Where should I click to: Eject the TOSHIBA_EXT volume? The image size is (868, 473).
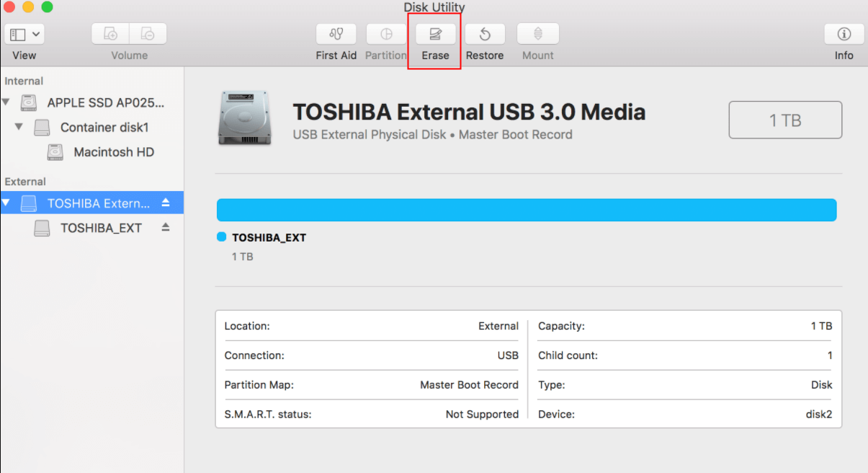[166, 227]
